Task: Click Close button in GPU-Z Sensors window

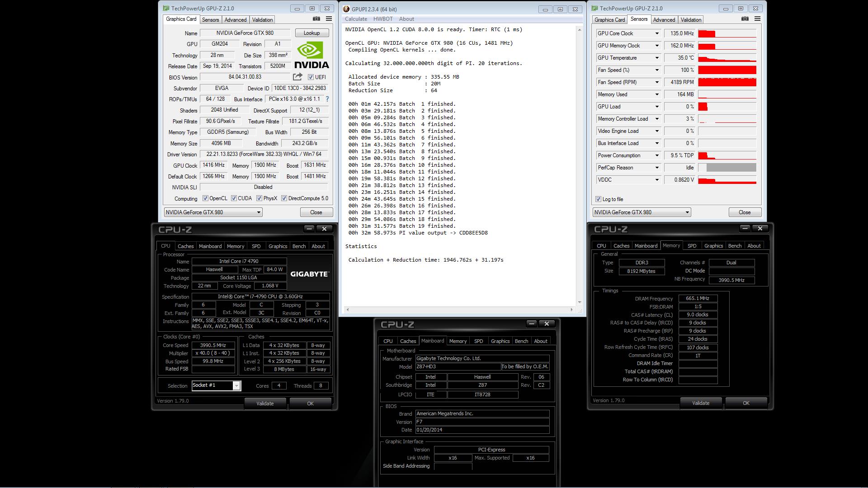Action: point(745,212)
